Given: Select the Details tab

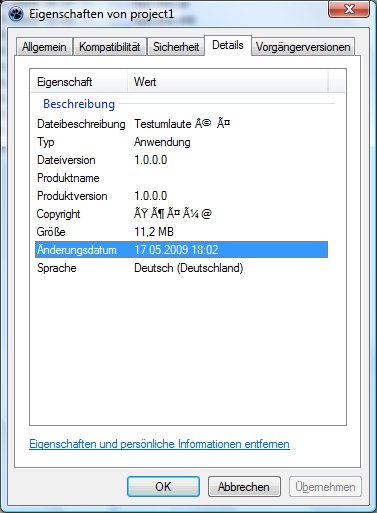Looking at the screenshot, I should 228,45.
